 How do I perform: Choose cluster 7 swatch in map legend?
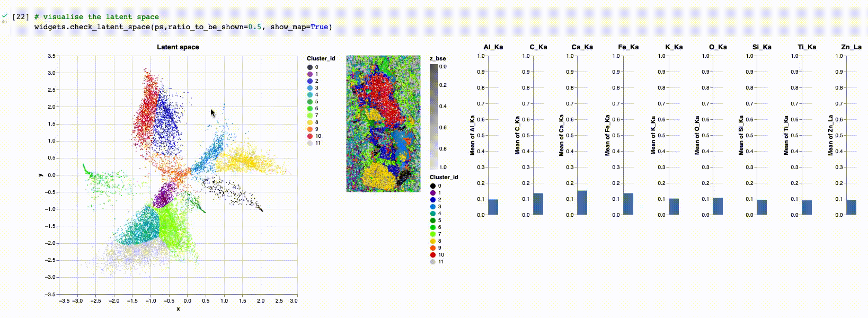[x=433, y=234]
